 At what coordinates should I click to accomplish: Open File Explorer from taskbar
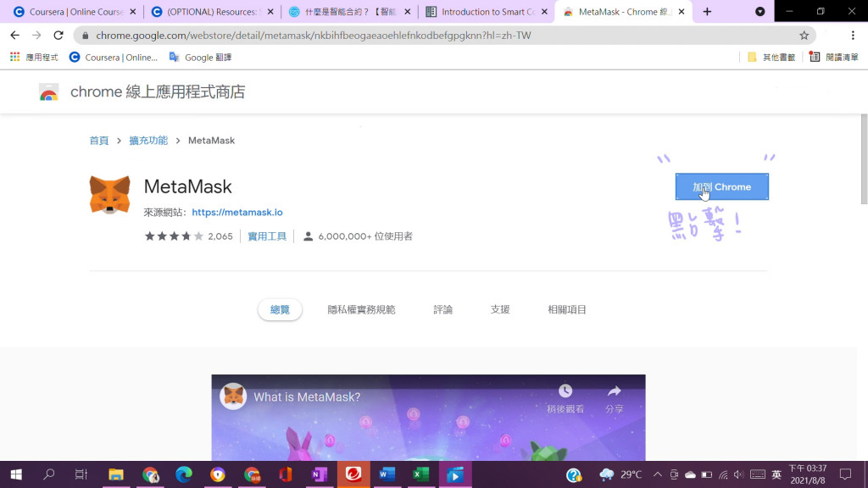coord(115,474)
